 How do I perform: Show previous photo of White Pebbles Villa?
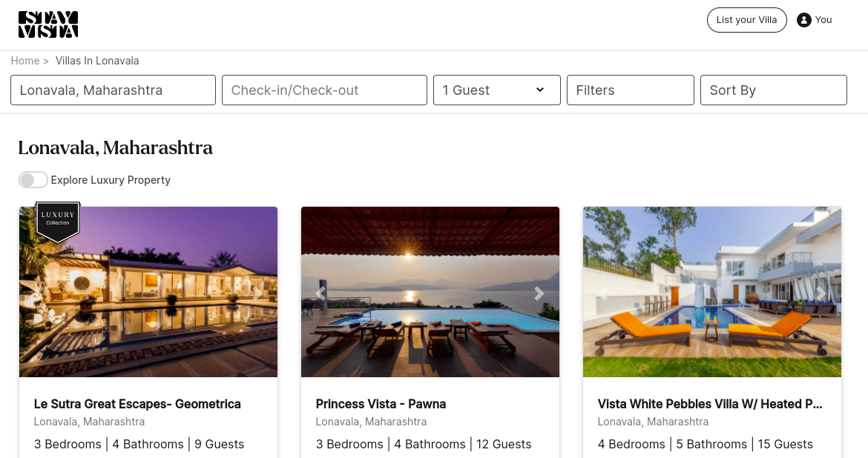pos(602,293)
